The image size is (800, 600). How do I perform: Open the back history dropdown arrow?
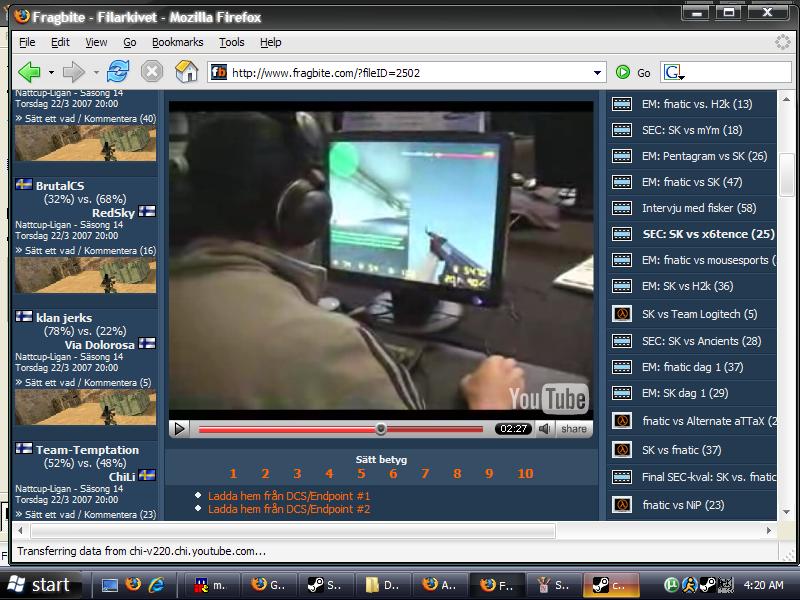50,72
